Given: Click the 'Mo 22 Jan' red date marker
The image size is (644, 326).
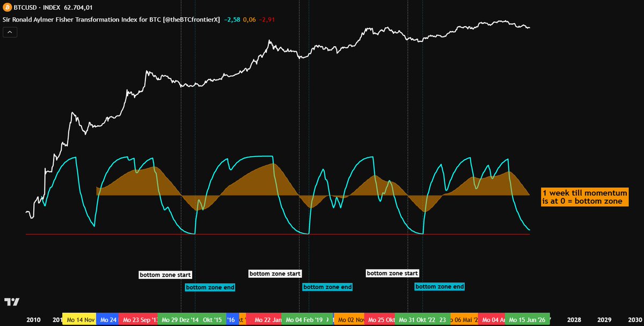Looking at the screenshot, I should pyautogui.click(x=264, y=320).
